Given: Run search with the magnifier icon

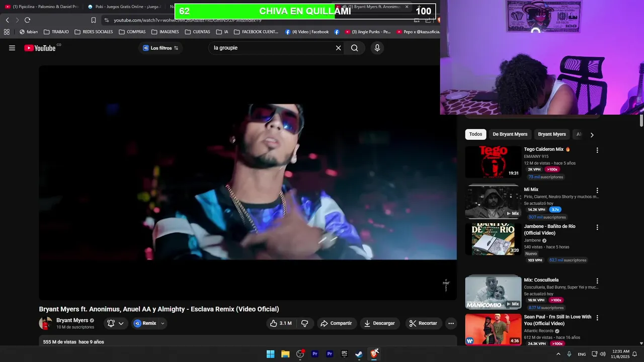Looking at the screenshot, I should click(x=355, y=48).
